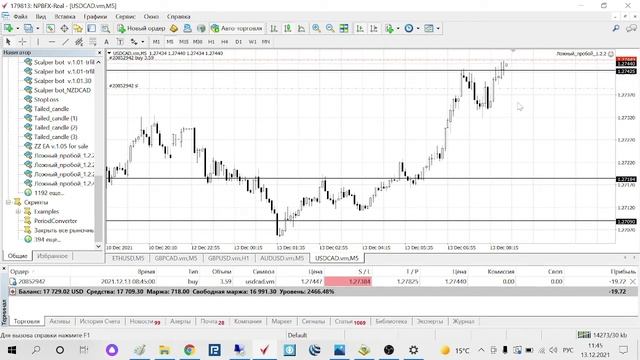
Task: Toggle the Data Window crosshair-target icon
Action: [x=64, y=28]
